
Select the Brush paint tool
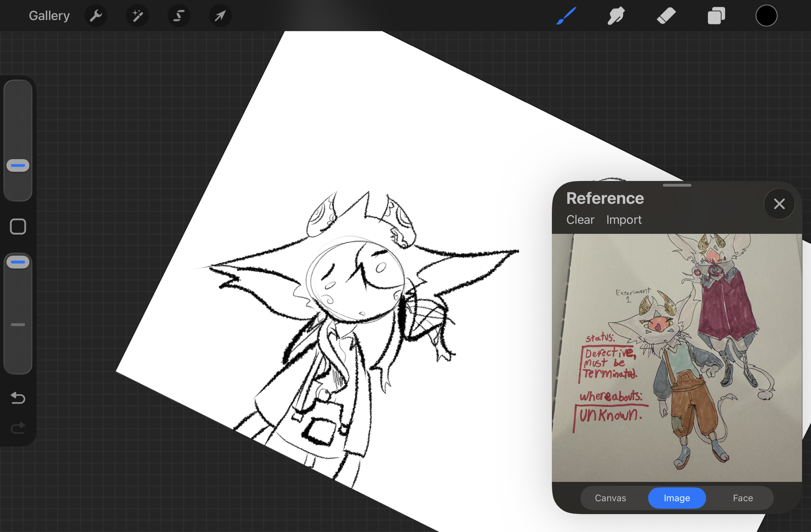tap(566, 16)
